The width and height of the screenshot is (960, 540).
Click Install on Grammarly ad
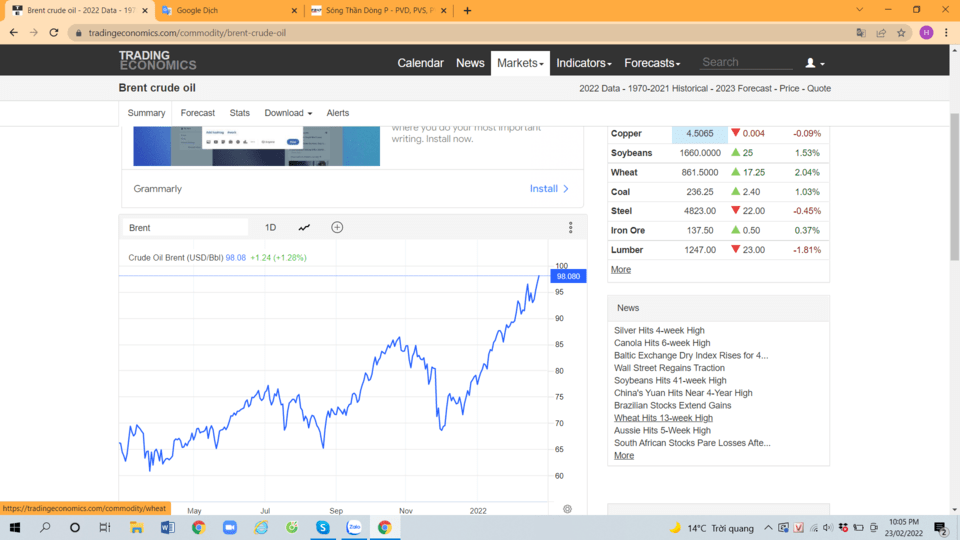tap(549, 189)
